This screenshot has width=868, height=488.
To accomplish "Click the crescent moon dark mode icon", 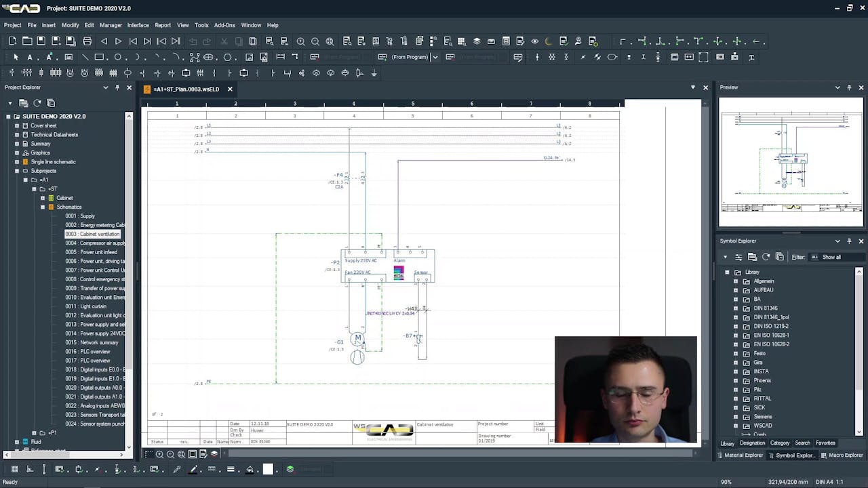I will (549, 41).
